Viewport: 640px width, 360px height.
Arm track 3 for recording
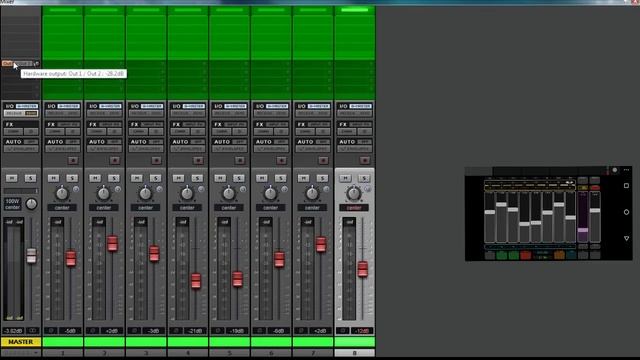tap(156, 160)
